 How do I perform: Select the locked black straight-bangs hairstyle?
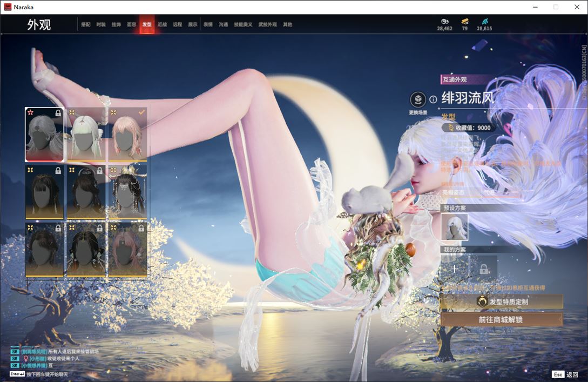coord(44,192)
